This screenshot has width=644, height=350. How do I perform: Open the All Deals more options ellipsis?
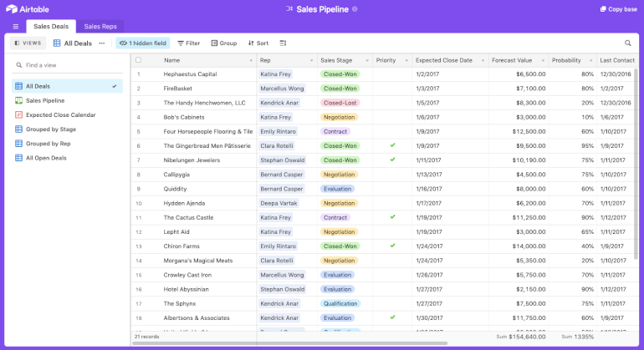point(102,43)
